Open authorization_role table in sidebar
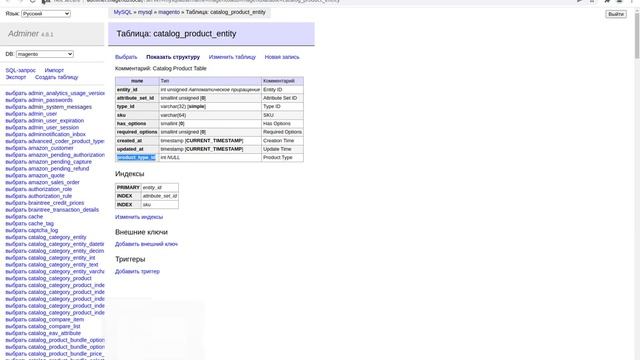 tap(50, 189)
